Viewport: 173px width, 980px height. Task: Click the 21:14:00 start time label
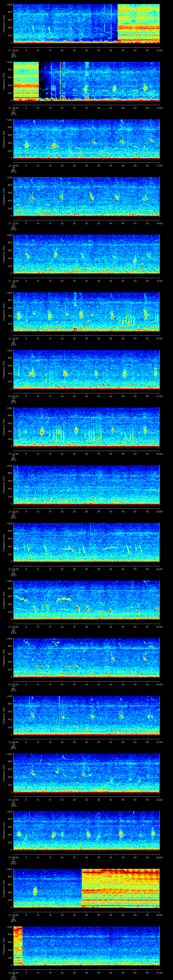13,50
